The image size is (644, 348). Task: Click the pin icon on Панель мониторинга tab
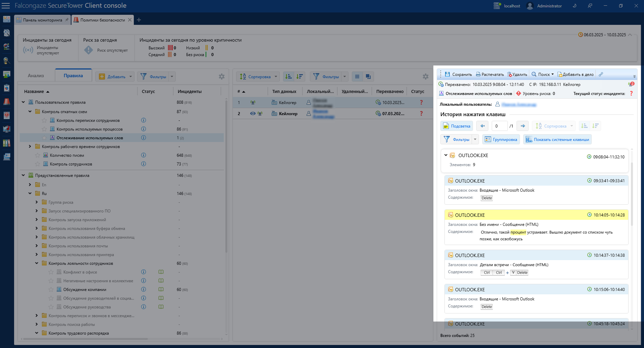click(66, 20)
